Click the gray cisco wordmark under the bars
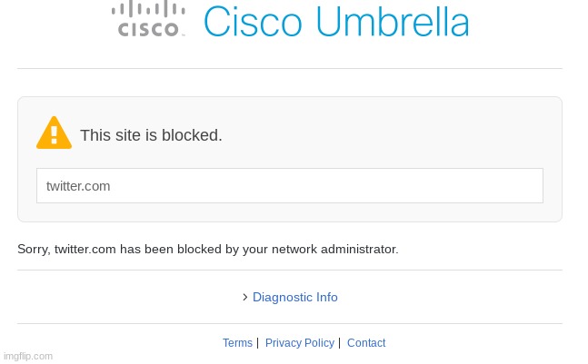 (x=148, y=29)
